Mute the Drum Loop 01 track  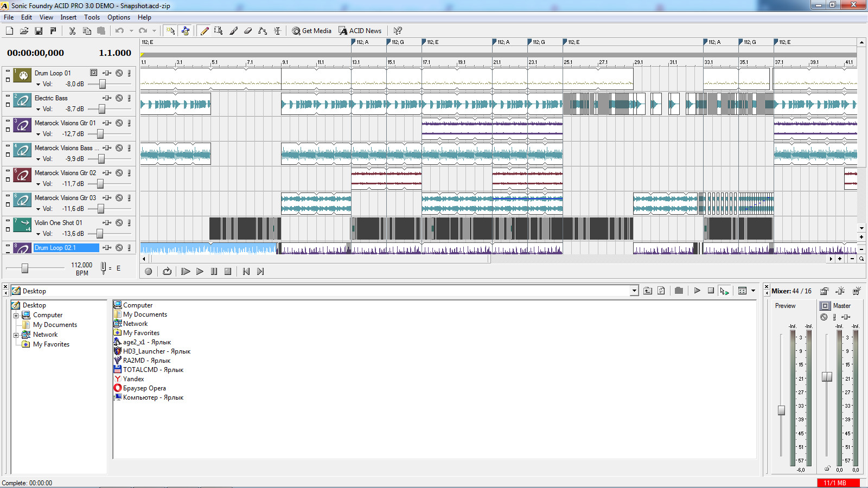click(x=119, y=73)
